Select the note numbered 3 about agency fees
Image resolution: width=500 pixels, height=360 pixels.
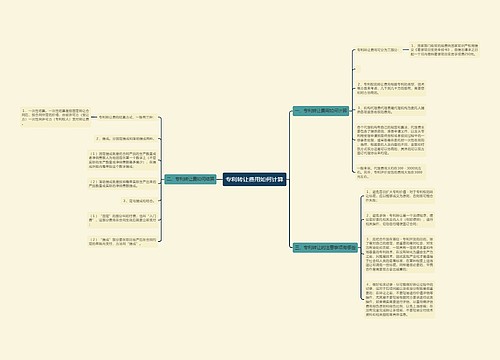(391, 110)
